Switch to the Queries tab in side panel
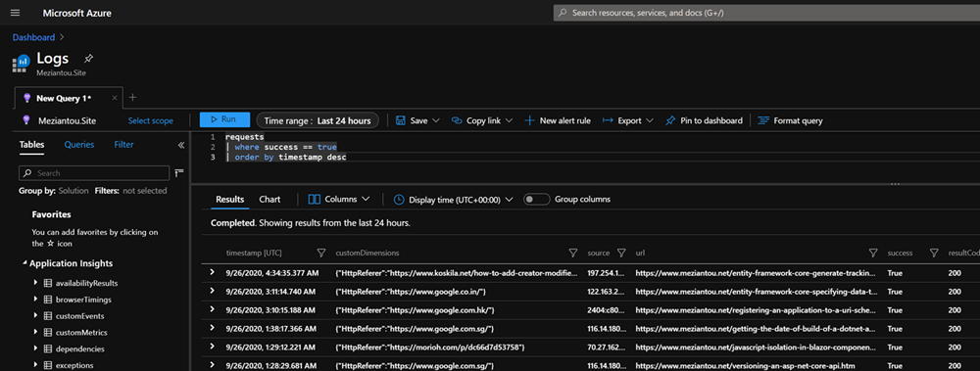The image size is (980, 371). [79, 144]
